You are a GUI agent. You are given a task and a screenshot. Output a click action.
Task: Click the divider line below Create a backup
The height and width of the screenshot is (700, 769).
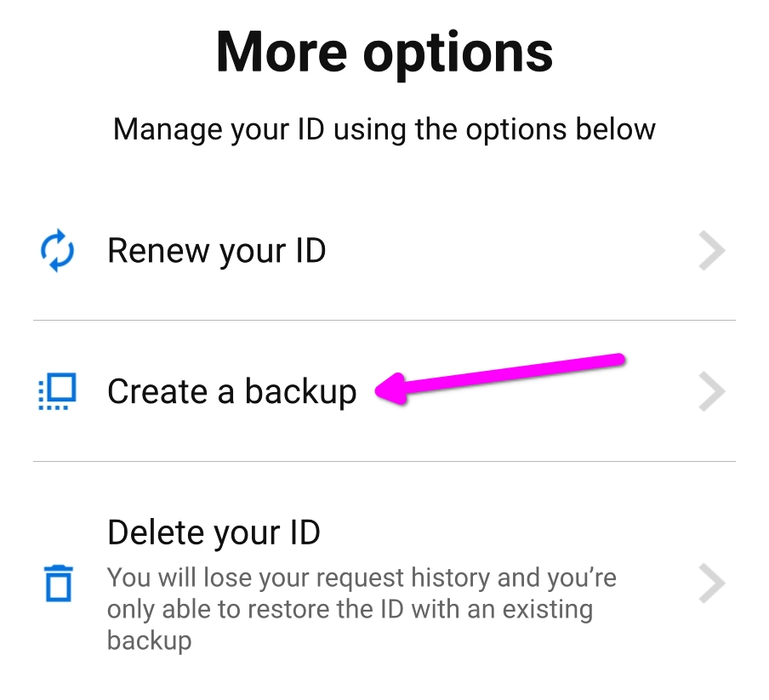point(384,462)
